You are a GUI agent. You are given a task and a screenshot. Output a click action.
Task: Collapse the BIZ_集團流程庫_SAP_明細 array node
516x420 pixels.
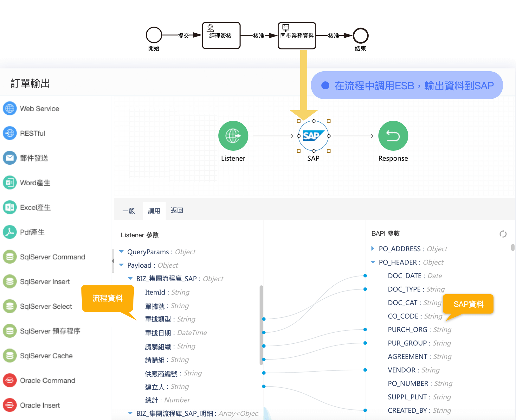coord(130,413)
